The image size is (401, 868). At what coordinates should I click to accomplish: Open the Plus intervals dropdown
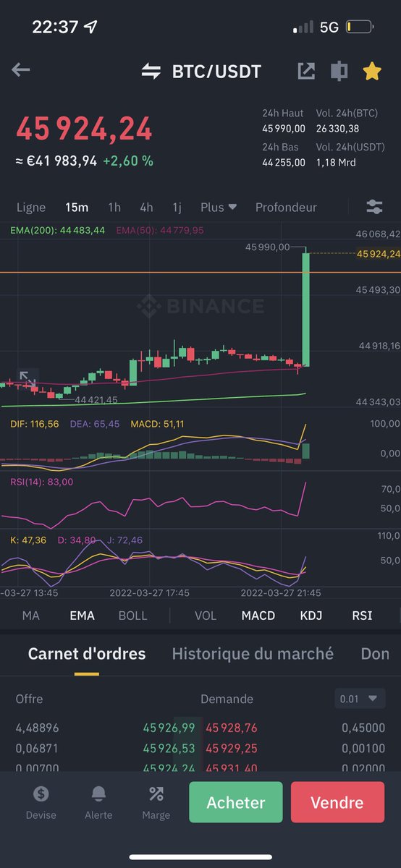coord(219,207)
